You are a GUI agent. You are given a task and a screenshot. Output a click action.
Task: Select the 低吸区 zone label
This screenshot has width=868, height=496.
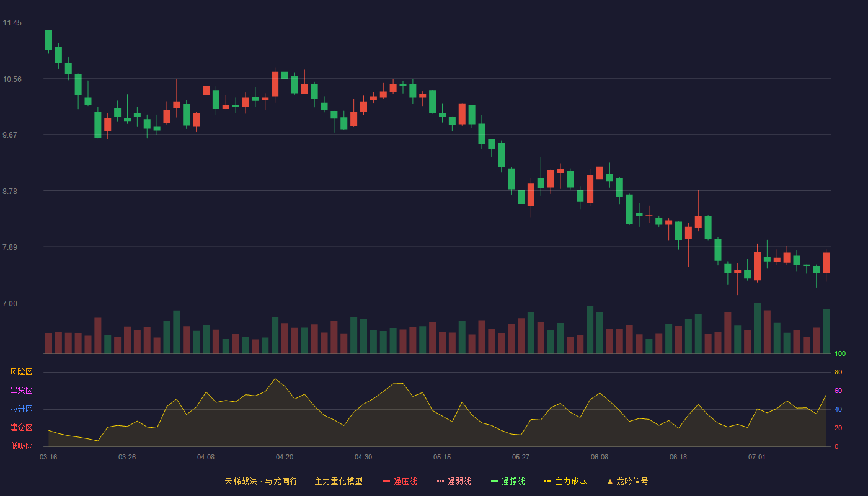[x=21, y=446]
